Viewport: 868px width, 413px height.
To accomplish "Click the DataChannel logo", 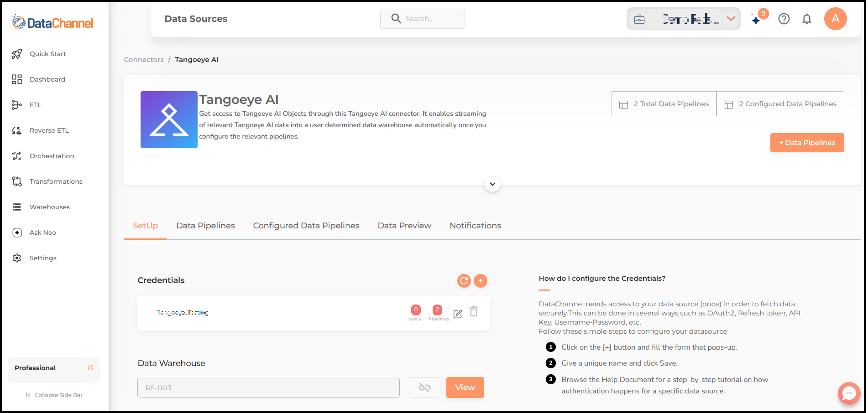I will [x=52, y=22].
